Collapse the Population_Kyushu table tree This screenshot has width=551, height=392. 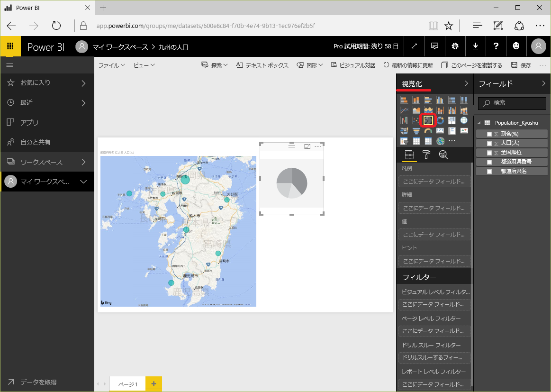coord(479,123)
